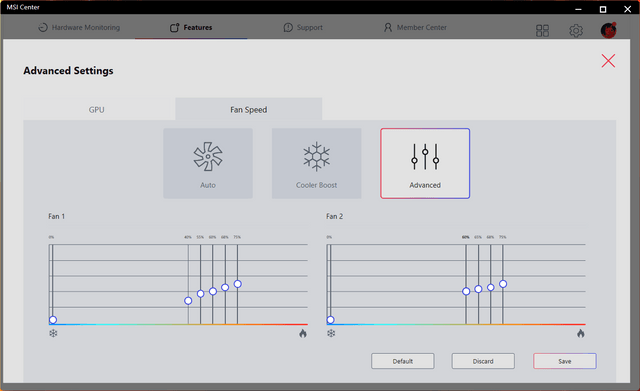Click the cold snowflake icon under Fan 1
This screenshot has height=391, width=640.
point(53,333)
